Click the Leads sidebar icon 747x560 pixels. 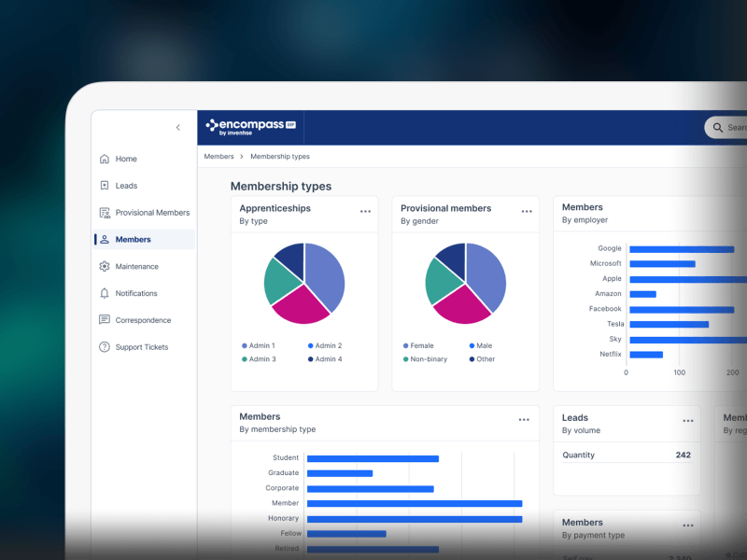tap(105, 186)
